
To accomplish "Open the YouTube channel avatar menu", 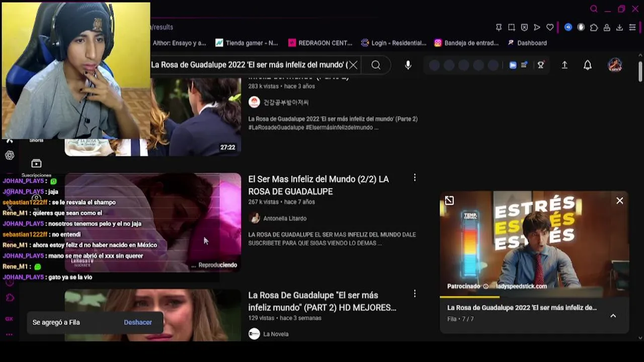I will (x=615, y=65).
